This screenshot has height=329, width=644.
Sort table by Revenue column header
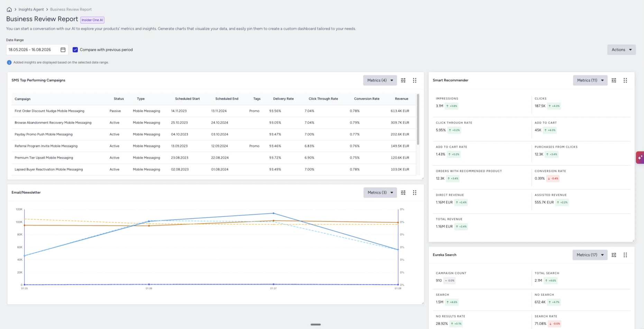(x=402, y=99)
